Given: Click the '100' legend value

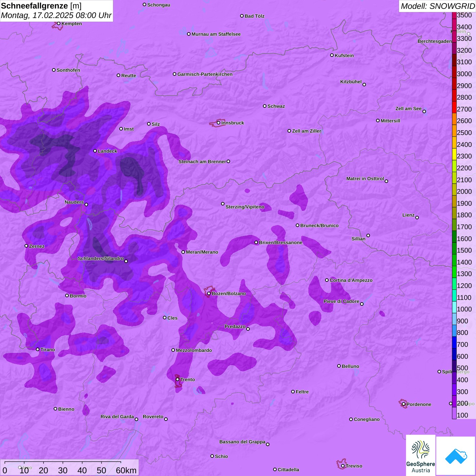Looking at the screenshot, I should tap(463, 415).
